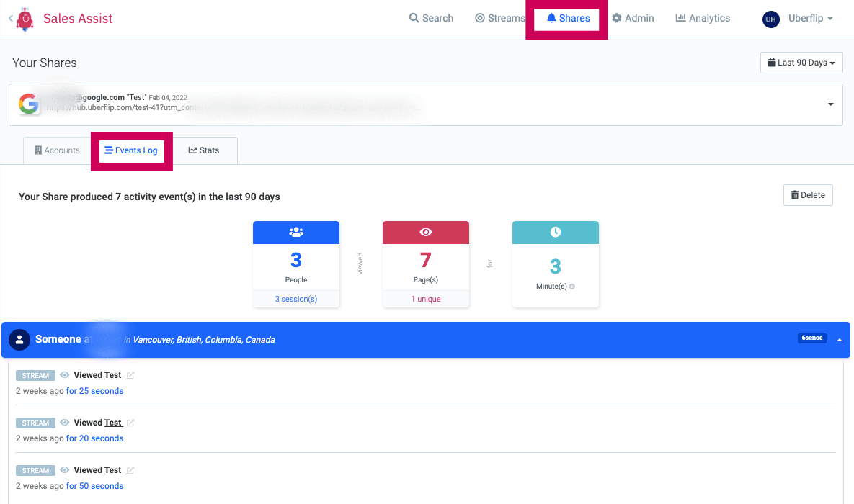Click the for 25 seconds duration text
Viewport: 854px width, 504px height.
(94, 391)
